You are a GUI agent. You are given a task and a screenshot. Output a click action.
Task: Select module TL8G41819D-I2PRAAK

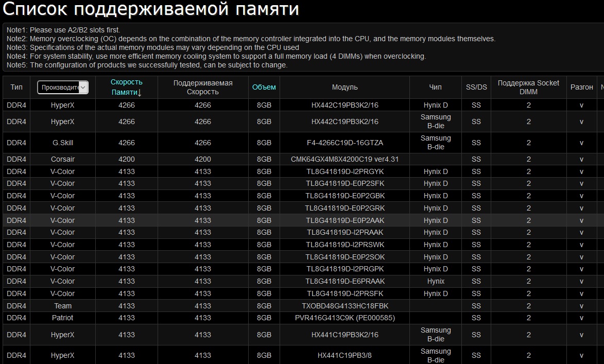click(x=345, y=232)
